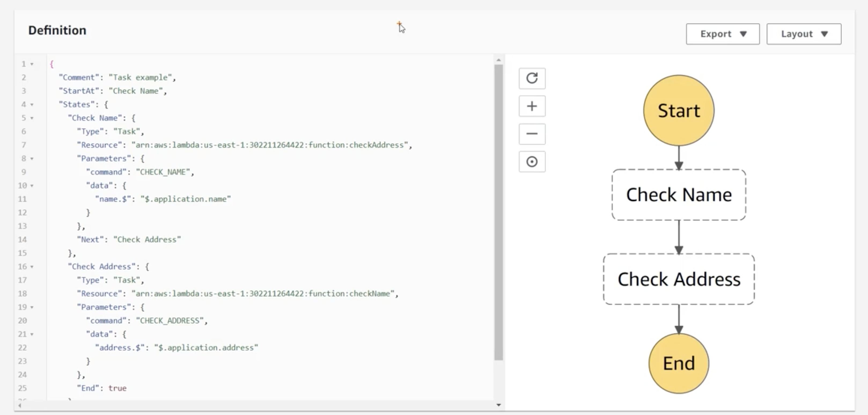868x415 pixels.
Task: Click the checkAddress Lambda ARN on line 7
Action: pyautogui.click(x=270, y=145)
